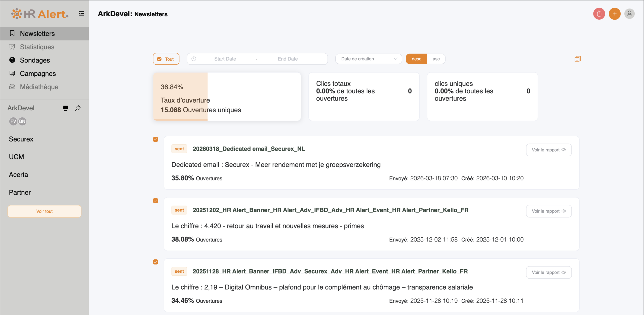Click the Envoyé: 2026-03-18 07:30 timestamp
This screenshot has height=315, width=644.
[x=423, y=178]
